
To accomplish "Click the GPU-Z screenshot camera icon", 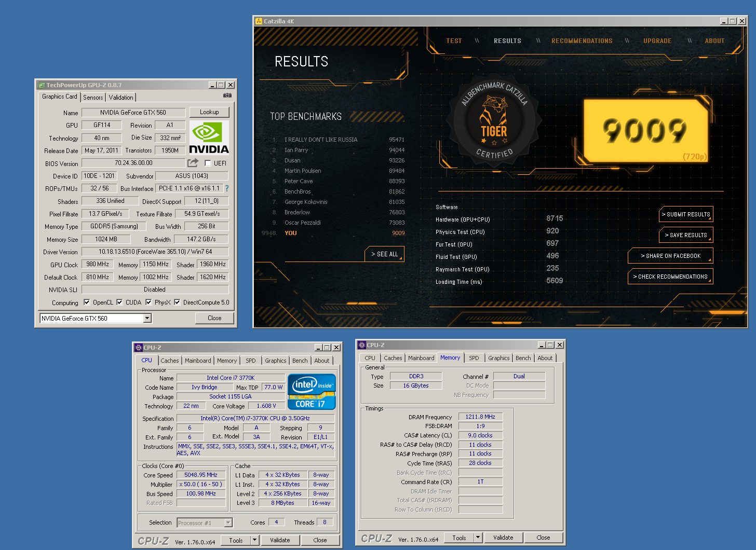I will click(227, 95).
